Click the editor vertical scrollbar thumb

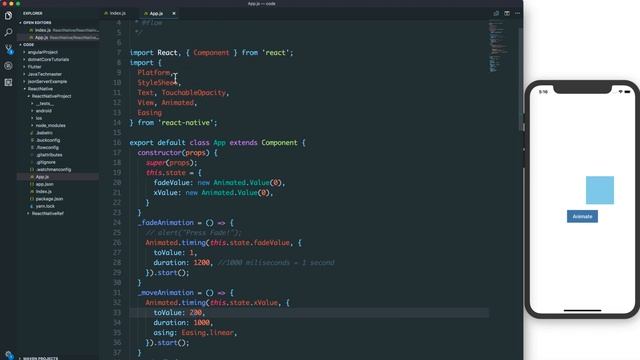click(x=521, y=80)
